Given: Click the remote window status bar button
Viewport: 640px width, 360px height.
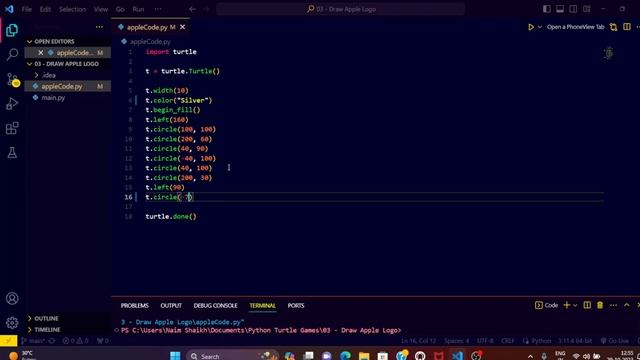Looking at the screenshot, I should [x=8, y=340].
